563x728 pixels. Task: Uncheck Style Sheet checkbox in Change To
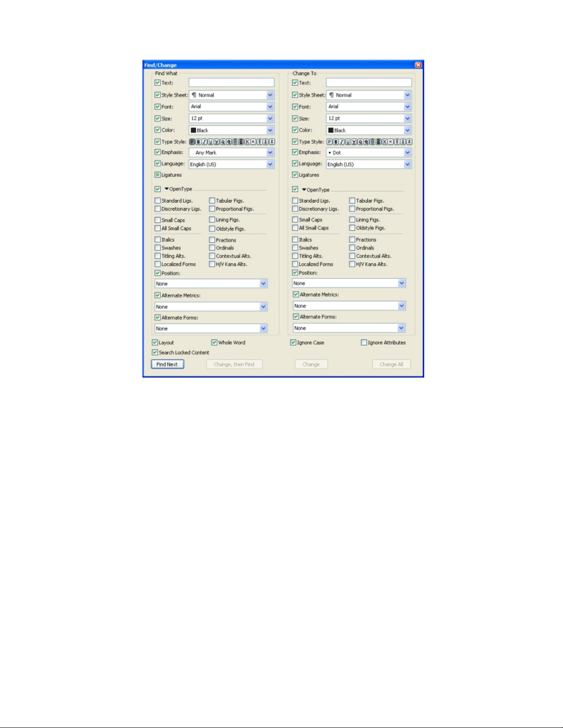[x=295, y=95]
